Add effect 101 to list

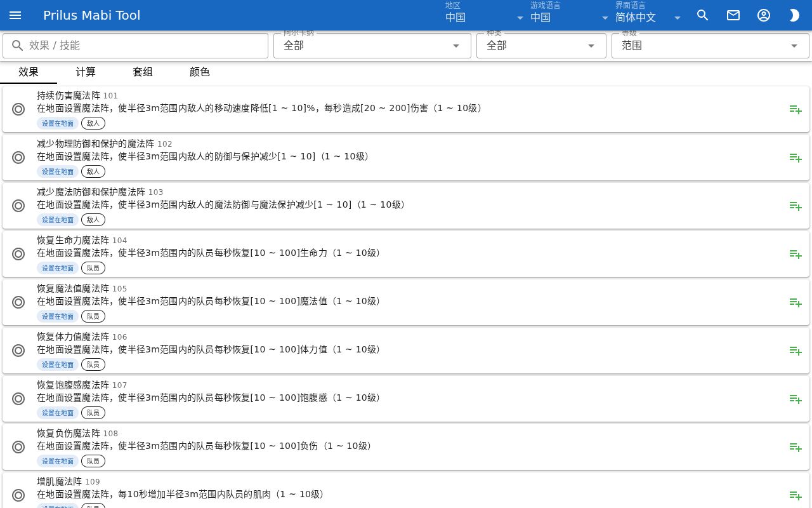pyautogui.click(x=796, y=109)
